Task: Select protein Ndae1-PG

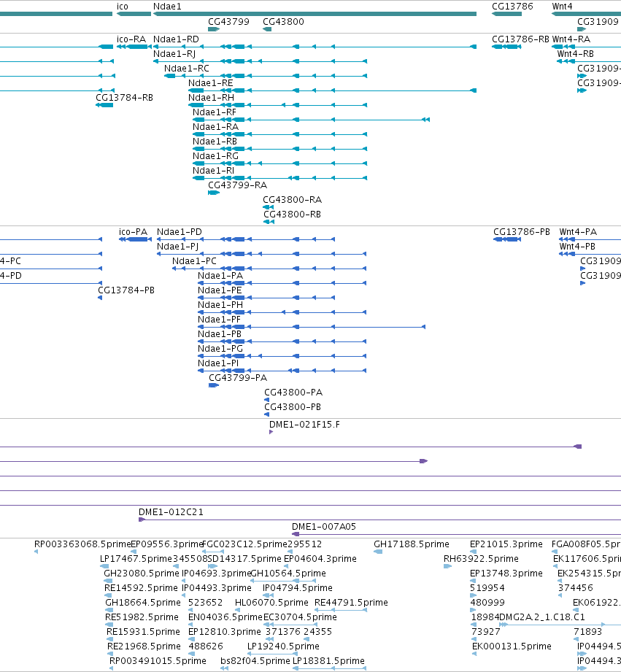Action: (x=220, y=349)
